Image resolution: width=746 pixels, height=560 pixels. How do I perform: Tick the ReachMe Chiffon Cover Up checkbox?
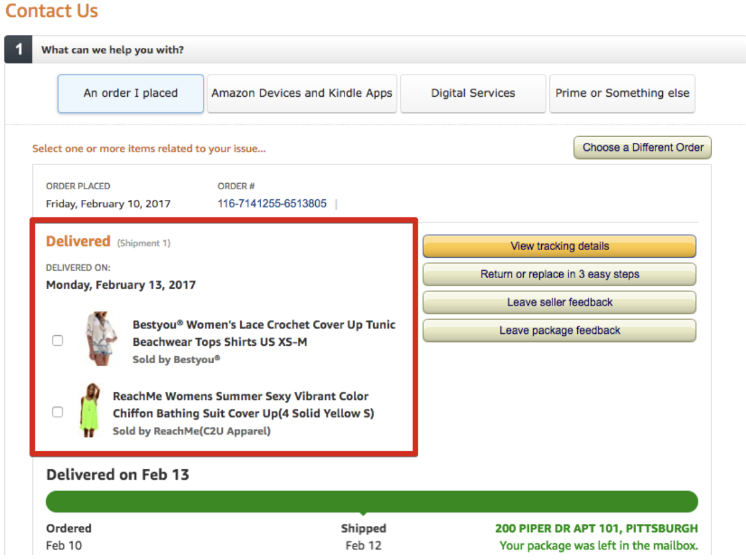point(58,412)
